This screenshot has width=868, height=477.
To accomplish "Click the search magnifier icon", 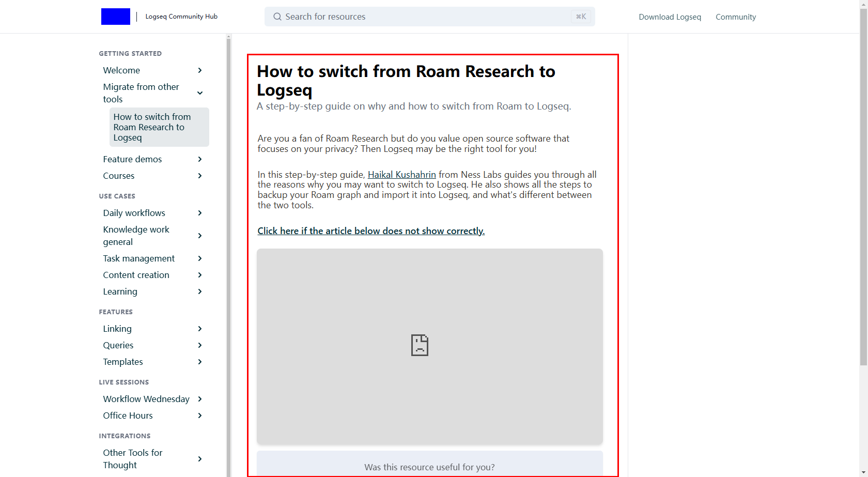I will coord(277,17).
